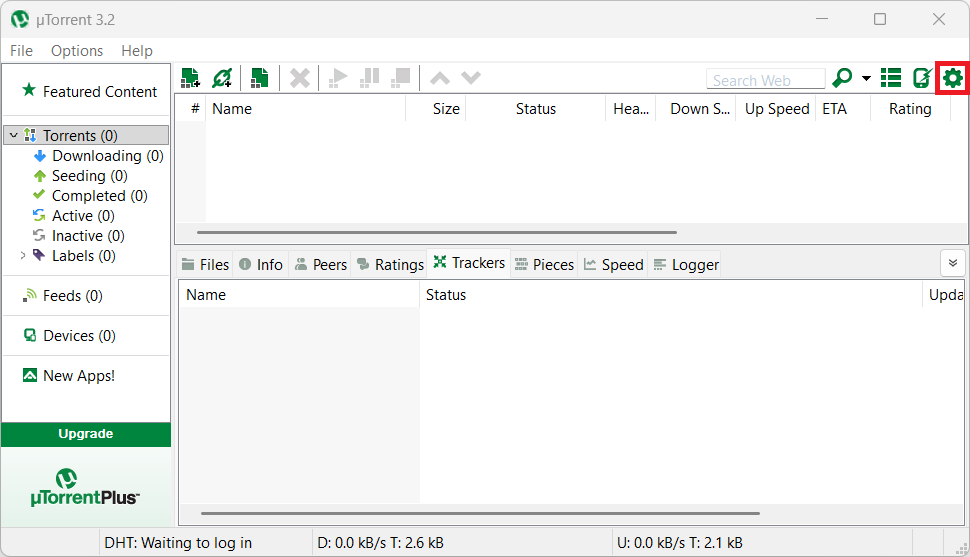Switch to the Speed tab
The height and width of the screenshot is (557, 970).
[x=613, y=265]
